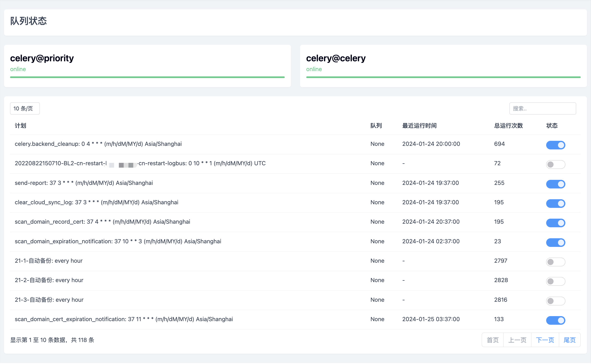Disable the celery.backend_cleanup schedule toggle
The image size is (591, 364).
pos(555,145)
